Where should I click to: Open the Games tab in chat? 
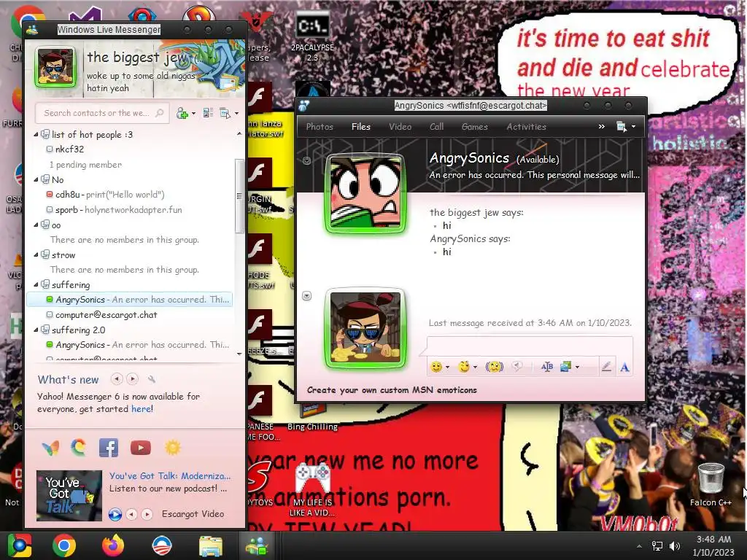tap(474, 127)
